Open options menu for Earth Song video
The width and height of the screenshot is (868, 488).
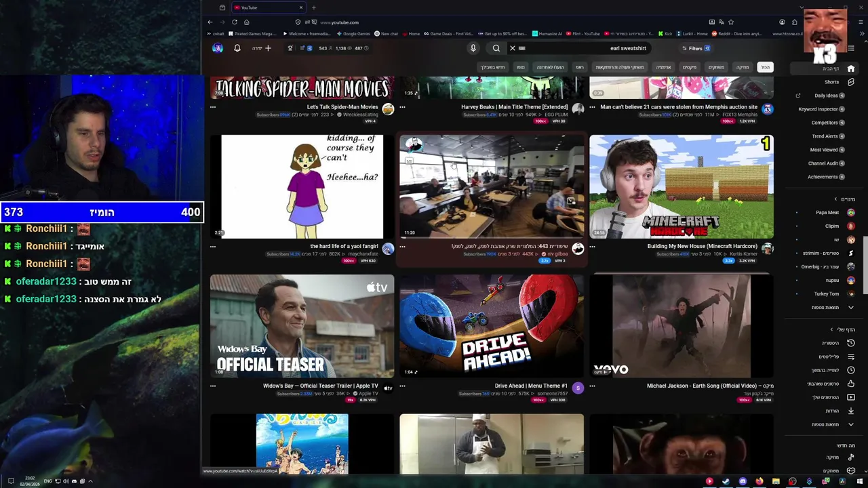[x=592, y=386]
